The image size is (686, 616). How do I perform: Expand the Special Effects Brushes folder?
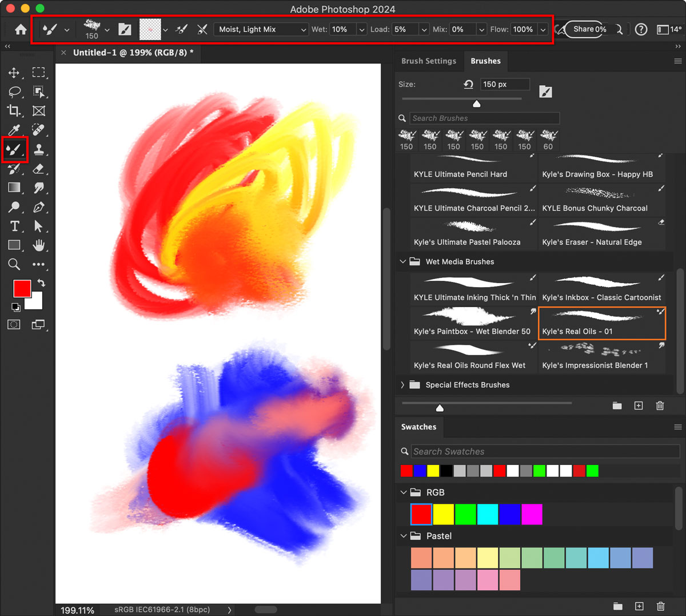click(403, 385)
